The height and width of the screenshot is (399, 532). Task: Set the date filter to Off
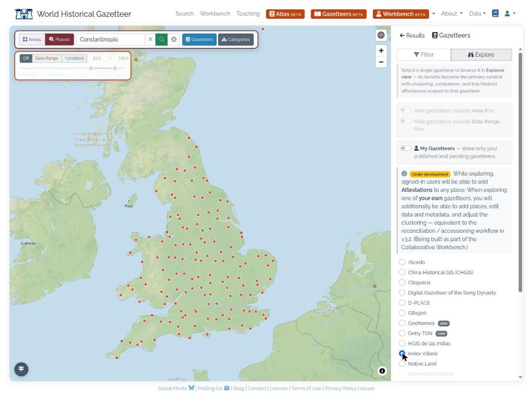[26, 58]
